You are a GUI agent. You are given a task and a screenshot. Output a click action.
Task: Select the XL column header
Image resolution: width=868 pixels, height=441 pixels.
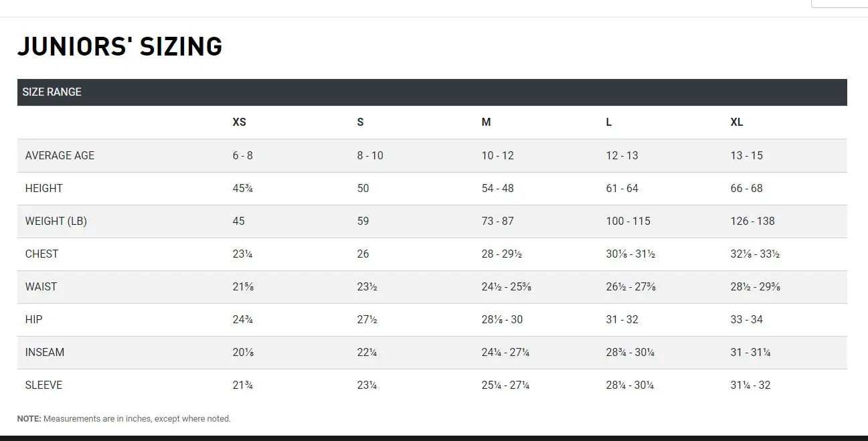coord(737,122)
